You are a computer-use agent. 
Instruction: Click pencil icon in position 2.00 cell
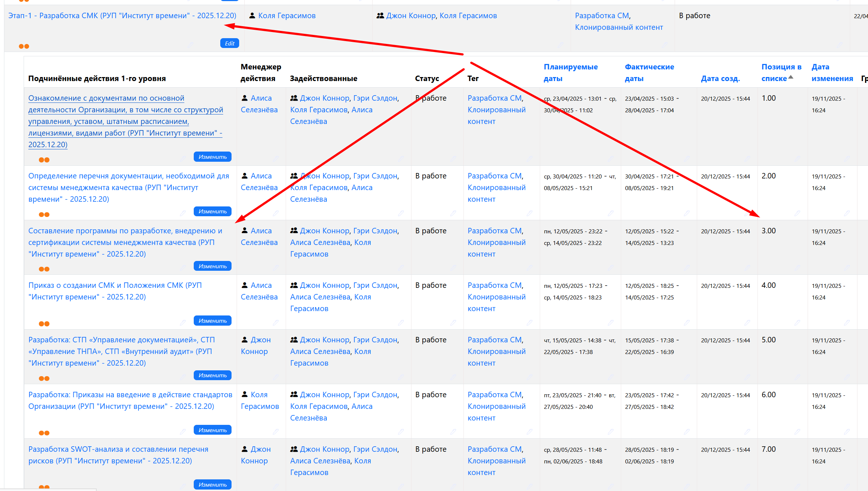797,213
